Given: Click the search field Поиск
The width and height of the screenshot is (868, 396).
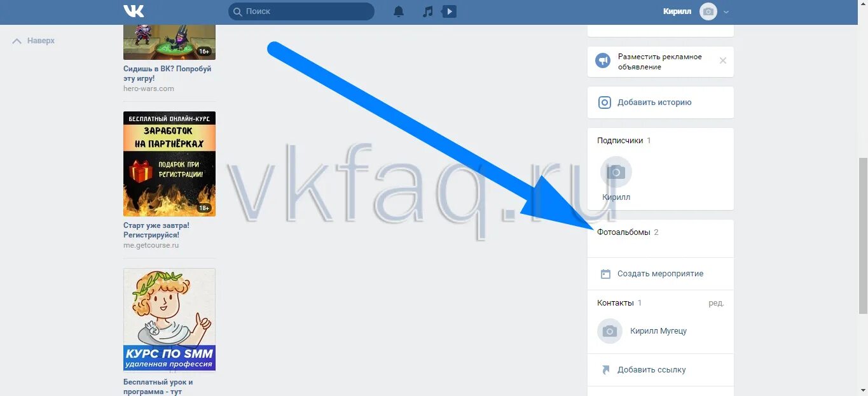Looking at the screenshot, I should click(x=301, y=11).
